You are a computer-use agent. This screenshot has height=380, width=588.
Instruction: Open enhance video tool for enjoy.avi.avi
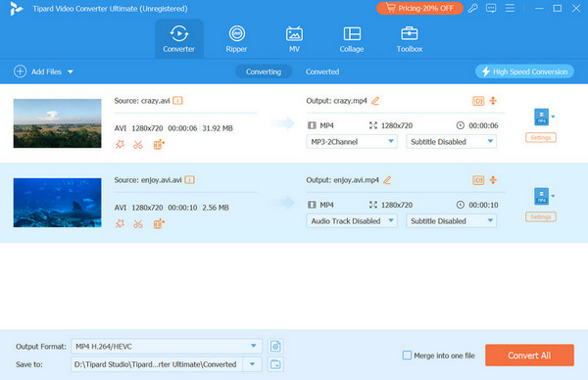pos(159,223)
